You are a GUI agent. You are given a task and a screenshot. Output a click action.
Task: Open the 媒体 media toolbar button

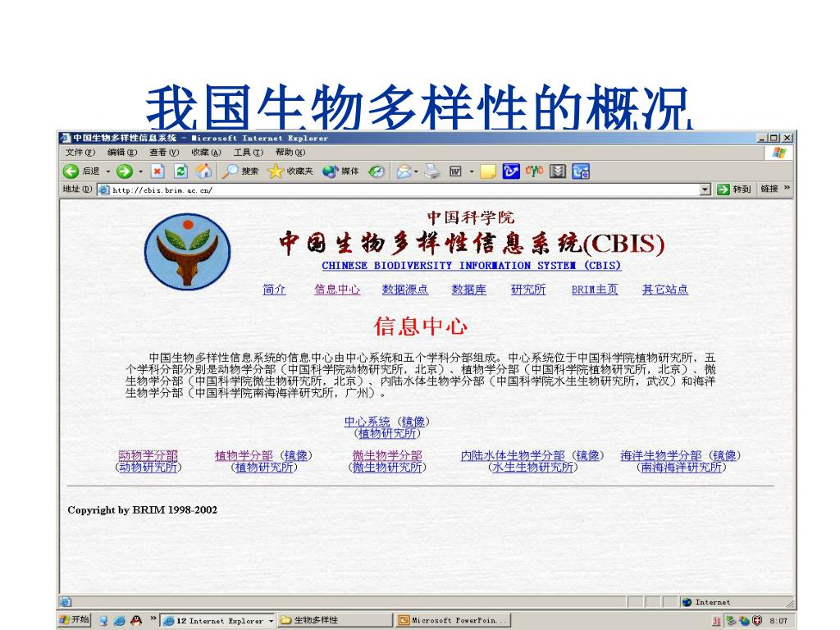point(340,171)
